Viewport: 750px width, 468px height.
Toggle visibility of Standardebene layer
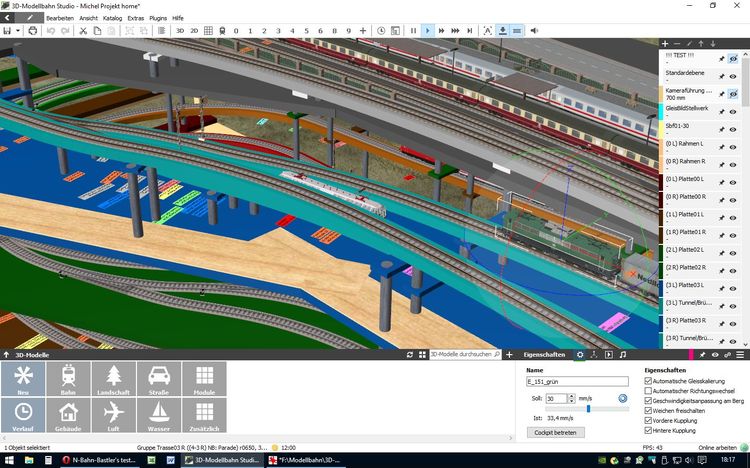733,74
